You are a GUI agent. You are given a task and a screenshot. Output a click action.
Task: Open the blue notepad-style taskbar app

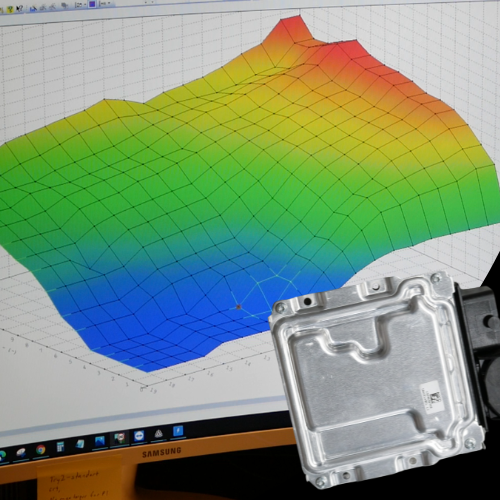pyautogui.click(x=80, y=444)
